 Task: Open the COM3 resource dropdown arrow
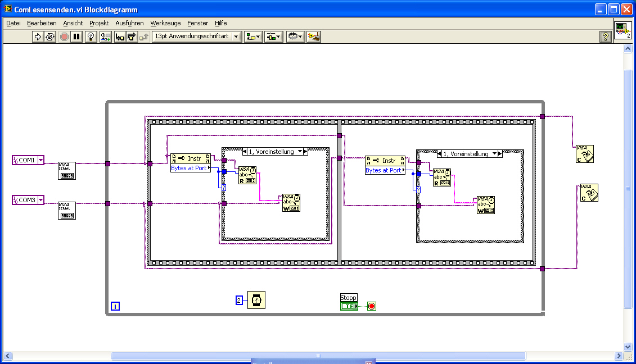(40, 200)
